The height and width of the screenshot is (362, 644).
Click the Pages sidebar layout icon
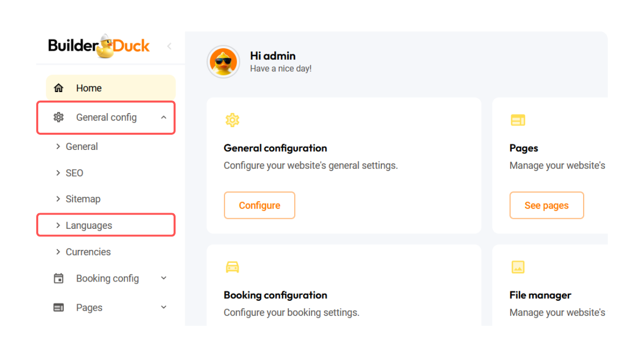coord(59,308)
